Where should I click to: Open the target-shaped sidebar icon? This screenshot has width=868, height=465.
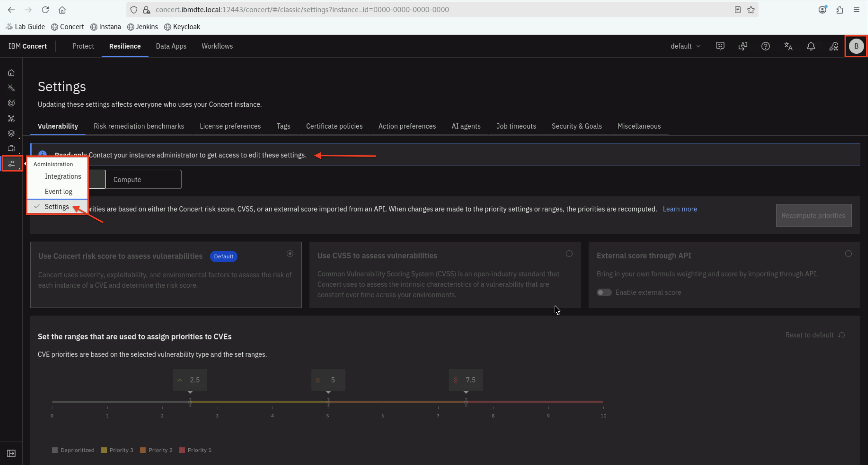coord(11,103)
